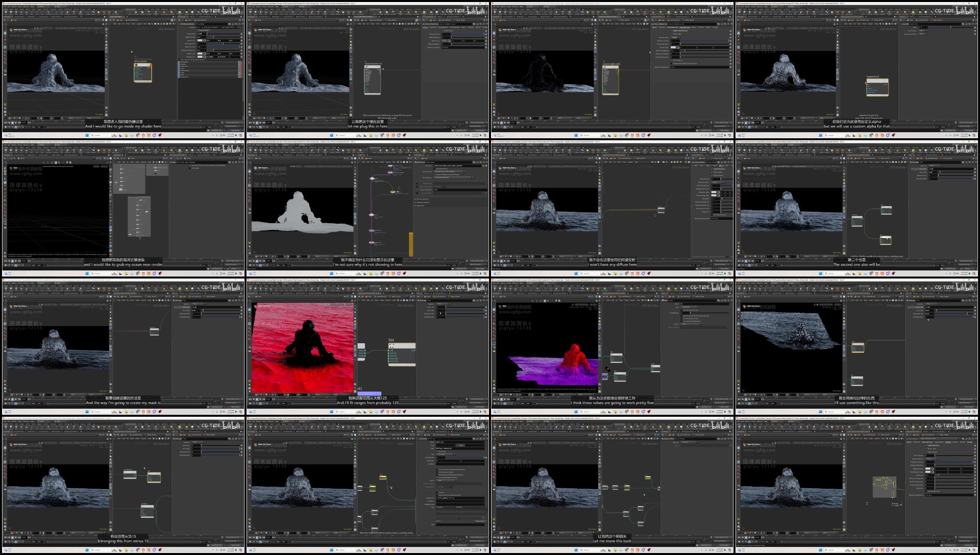This screenshot has height=555, width=980.
Task: Play forward in 'inside my shader' frame timeline
Action: point(16,122)
